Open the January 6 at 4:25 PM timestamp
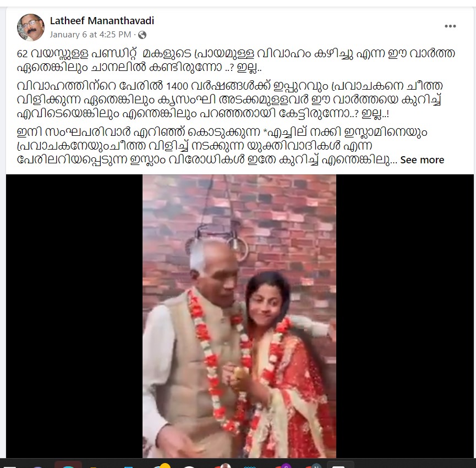 (90, 35)
